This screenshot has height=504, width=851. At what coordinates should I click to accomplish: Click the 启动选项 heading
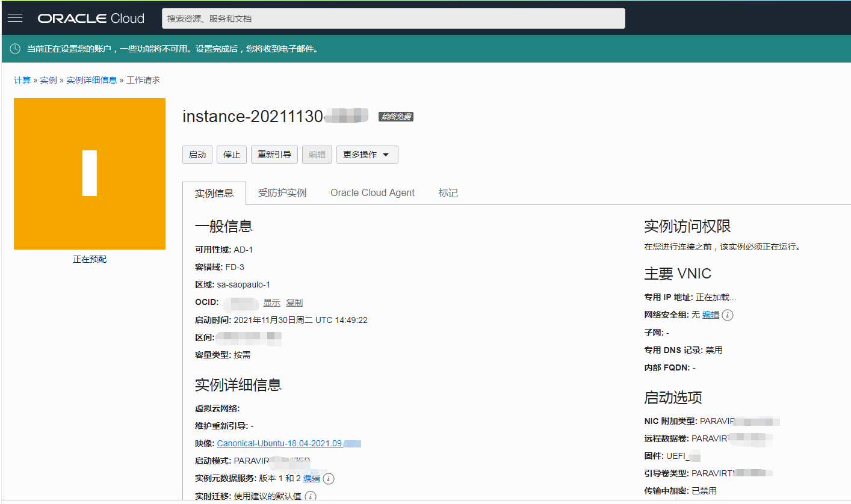(x=673, y=398)
